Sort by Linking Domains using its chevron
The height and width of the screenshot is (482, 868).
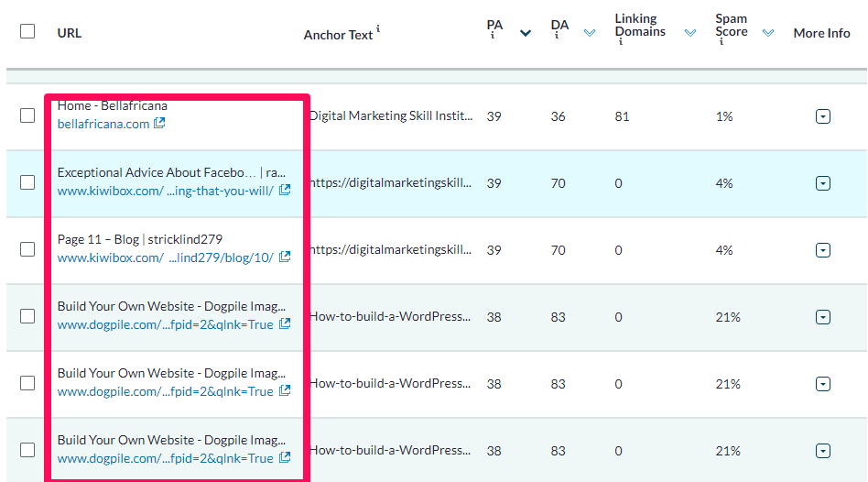point(689,33)
